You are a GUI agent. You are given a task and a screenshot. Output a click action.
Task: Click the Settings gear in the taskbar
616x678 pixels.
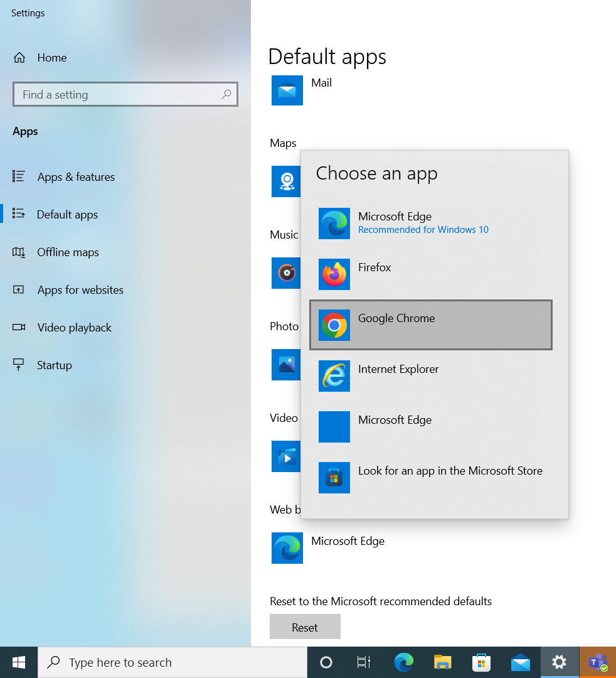560,662
